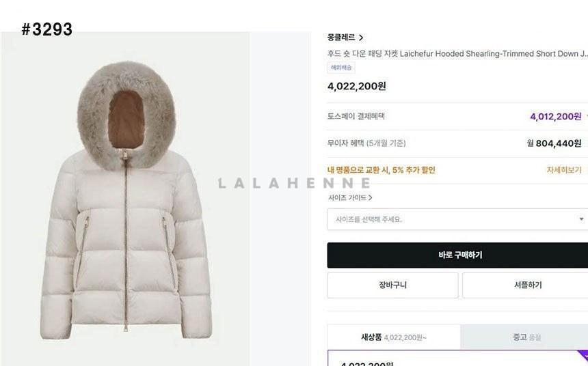Image resolution: width=588 pixels, height=366 pixels.
Task: Click the 내 명품으로 교환 시 5% 추가 할인 text
Action: (x=381, y=170)
